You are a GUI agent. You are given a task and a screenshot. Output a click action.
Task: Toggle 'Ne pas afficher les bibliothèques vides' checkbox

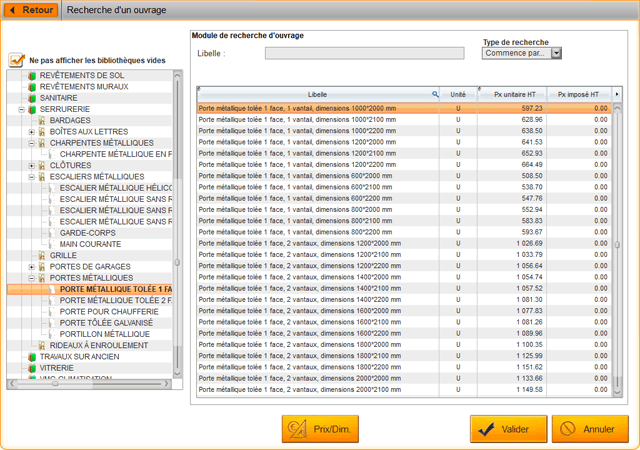point(16,60)
